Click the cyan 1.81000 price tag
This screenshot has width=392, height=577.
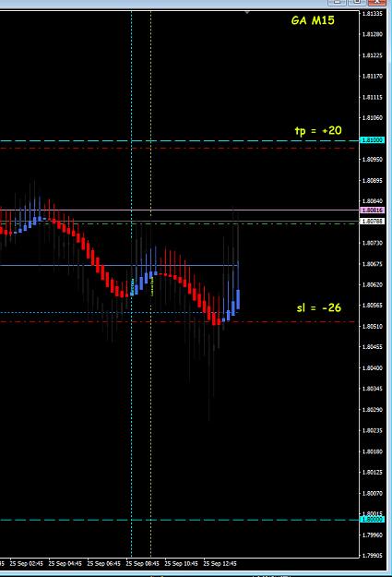coord(372,140)
